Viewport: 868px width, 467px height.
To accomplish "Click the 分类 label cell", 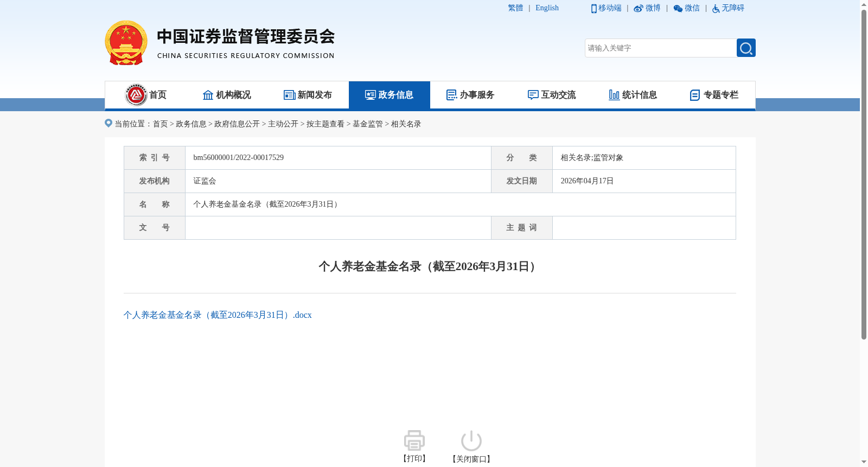I will coord(522,158).
